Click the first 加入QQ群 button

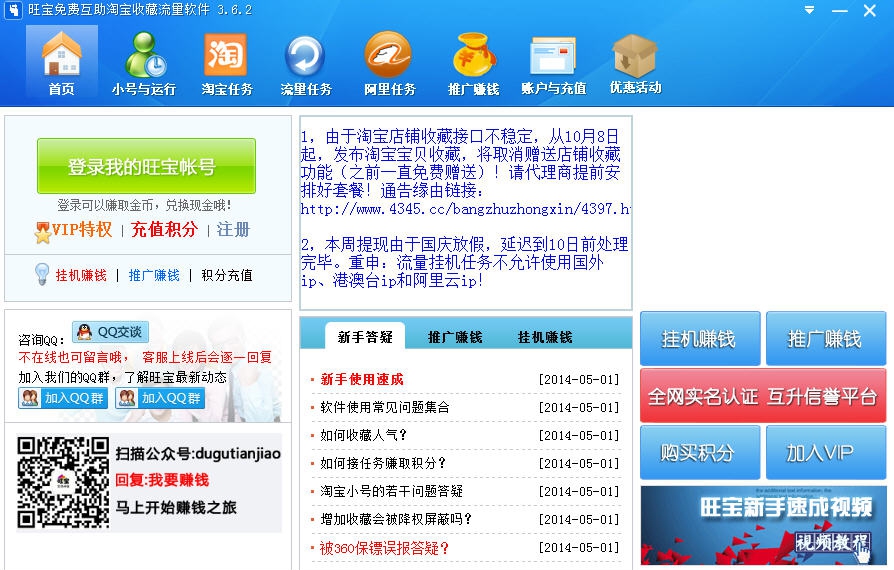click(x=63, y=398)
